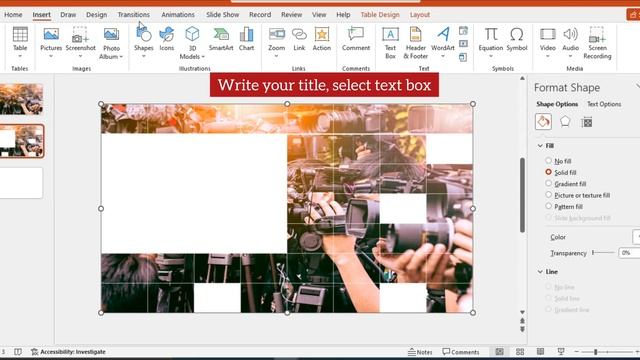Open Header & Footer settings
The height and width of the screenshot is (360, 640).
416,43
